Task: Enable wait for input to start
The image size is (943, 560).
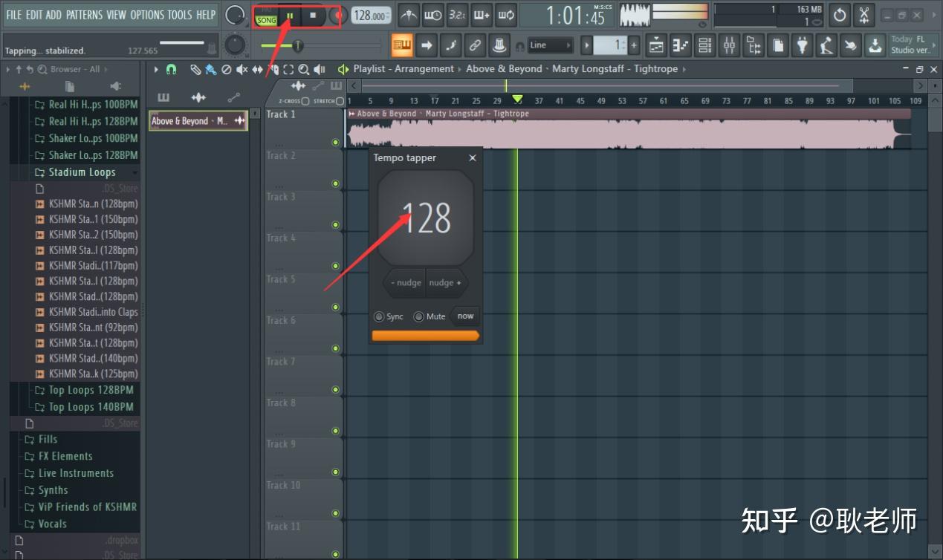Action: tap(433, 15)
